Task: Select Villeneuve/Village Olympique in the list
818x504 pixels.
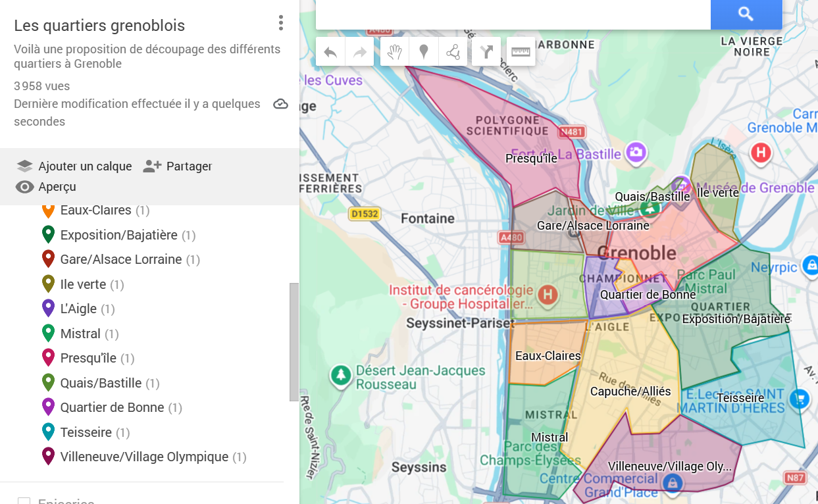Action: 144,457
